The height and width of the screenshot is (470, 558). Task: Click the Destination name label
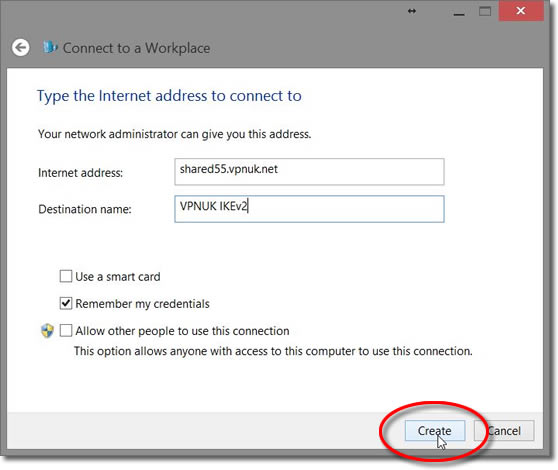click(x=85, y=209)
